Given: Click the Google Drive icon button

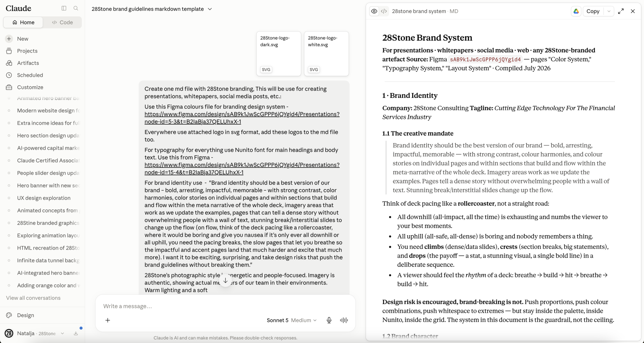Looking at the screenshot, I should [576, 11].
